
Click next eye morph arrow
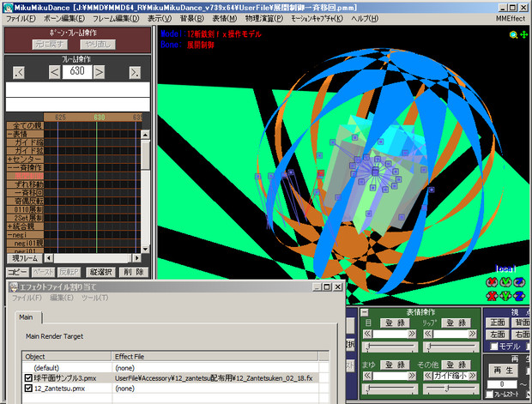tap(412, 334)
